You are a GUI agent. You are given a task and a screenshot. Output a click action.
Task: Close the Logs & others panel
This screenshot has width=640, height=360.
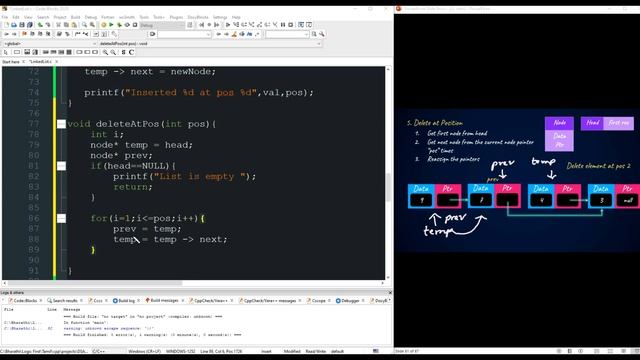pyautogui.click(x=390, y=293)
